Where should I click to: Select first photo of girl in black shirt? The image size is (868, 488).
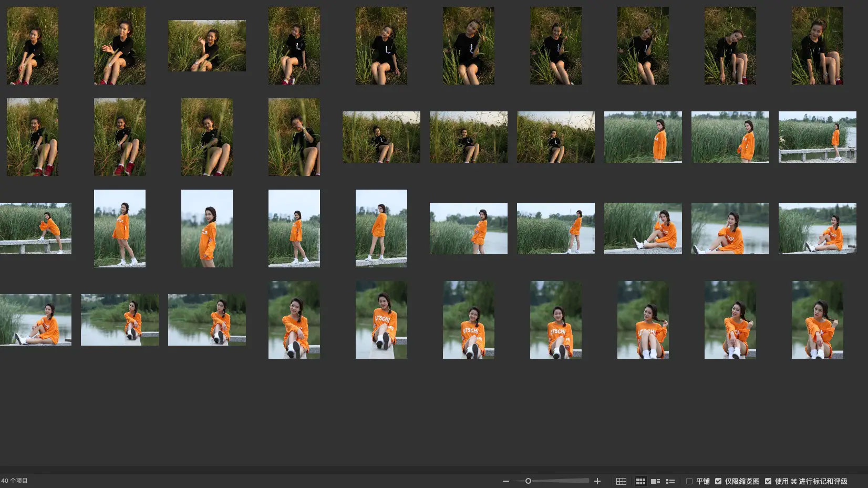pos(33,46)
